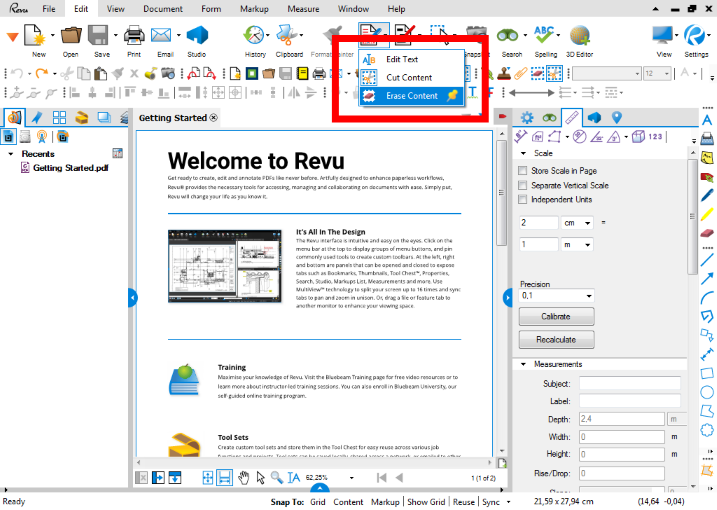Enable Store Scale in Page checkbox
The width and height of the screenshot is (717, 510).
pos(523,171)
